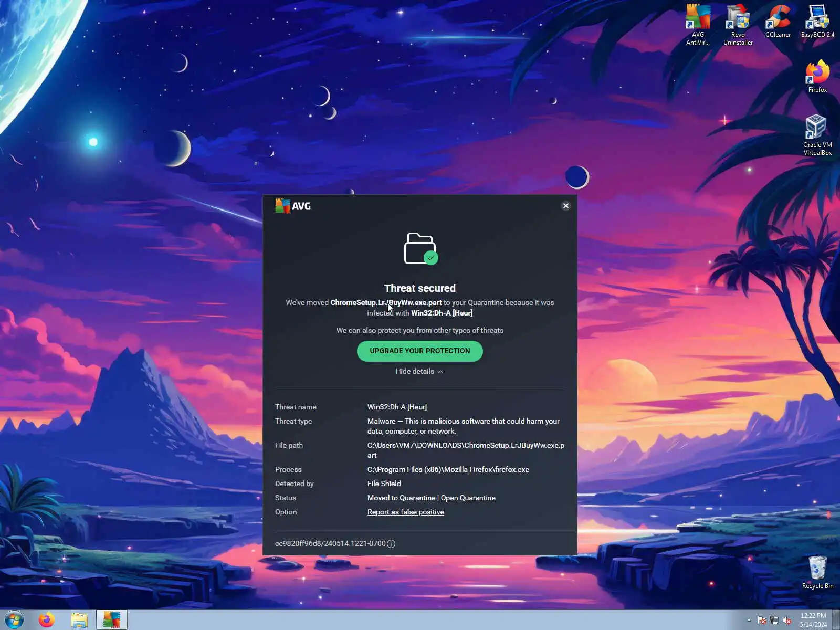
Task: Select the Firefox desktop shortcut icon
Action: [817, 77]
